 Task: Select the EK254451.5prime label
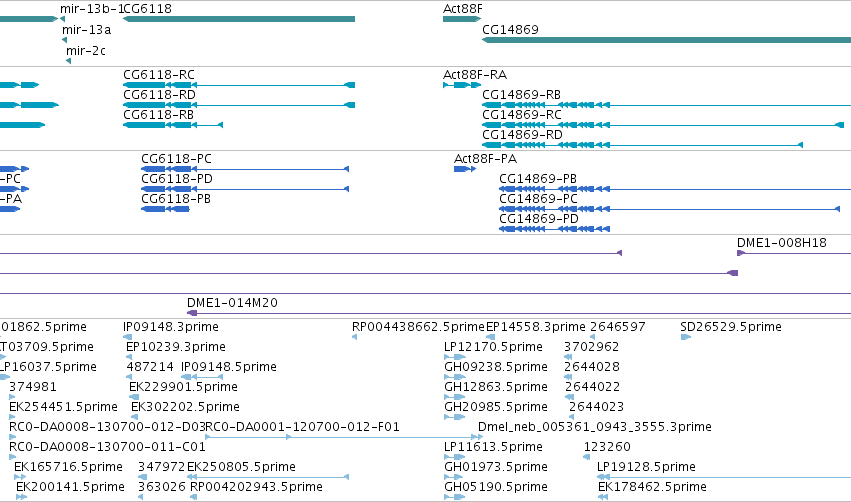63,408
